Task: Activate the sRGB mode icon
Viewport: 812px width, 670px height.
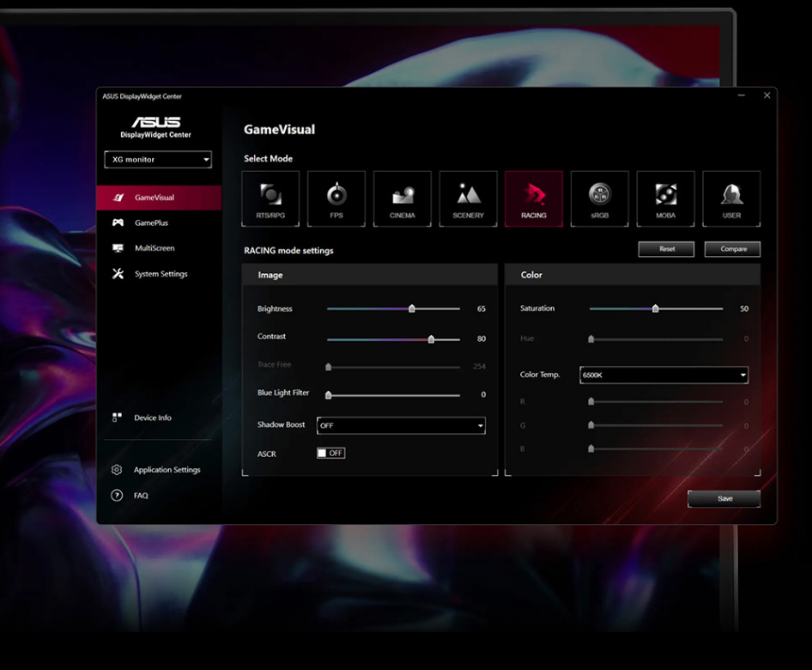Action: (599, 198)
